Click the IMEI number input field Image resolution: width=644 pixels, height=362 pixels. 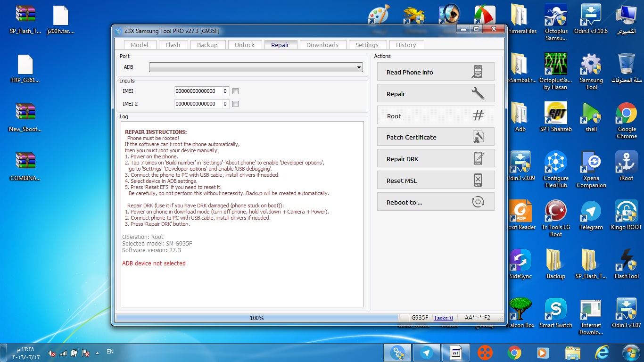[198, 91]
